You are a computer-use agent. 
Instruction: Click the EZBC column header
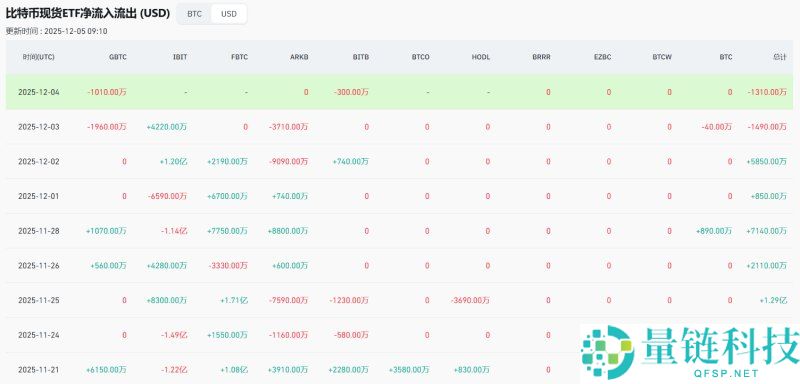[x=602, y=57]
